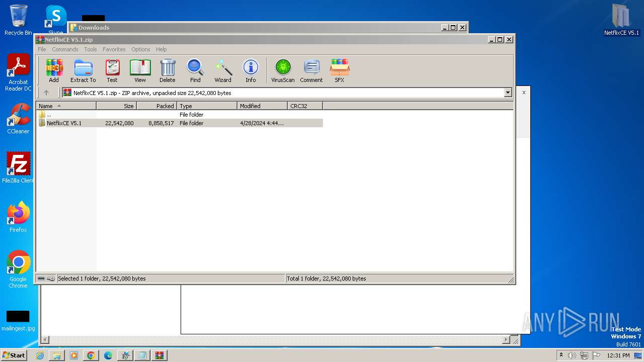Viewport: 644px width, 362px height.
Task: Open the Tools menu
Action: click(x=91, y=49)
